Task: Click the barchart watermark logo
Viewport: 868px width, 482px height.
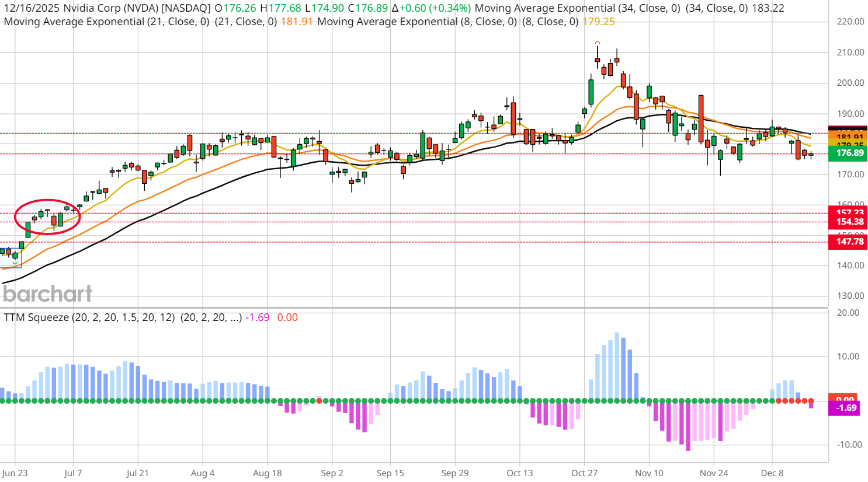Action: 48,294
